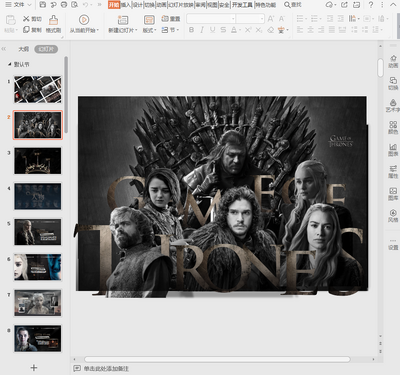
Task: Switch to the Developer Tools (开发工具) tab
Action: click(x=242, y=5)
